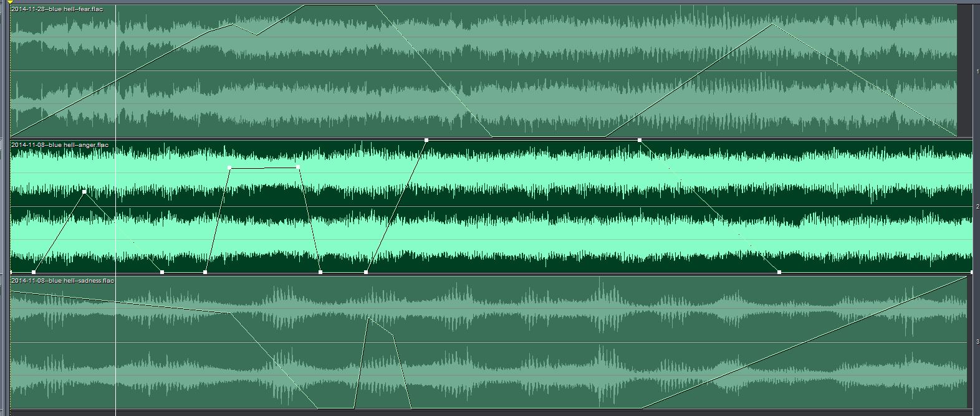This screenshot has width=980, height=416.
Task: Click track number 1 at the right edge
Action: click(x=977, y=72)
